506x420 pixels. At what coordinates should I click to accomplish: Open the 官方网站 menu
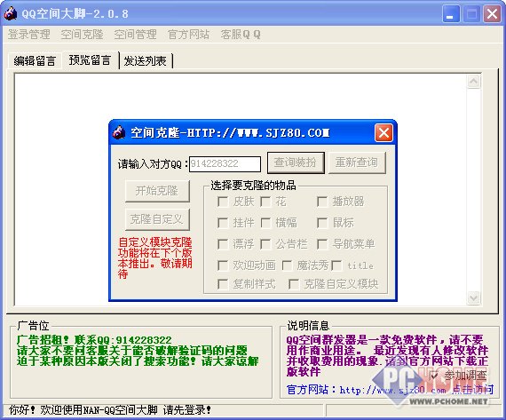point(189,35)
